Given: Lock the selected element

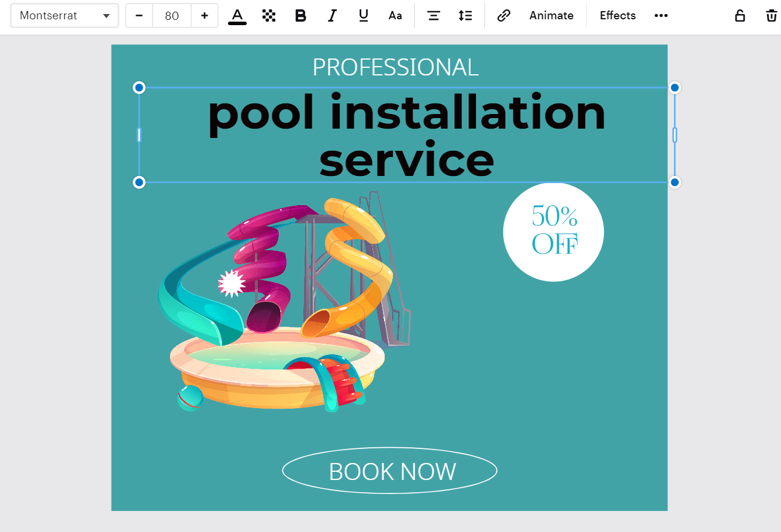Looking at the screenshot, I should (x=740, y=16).
